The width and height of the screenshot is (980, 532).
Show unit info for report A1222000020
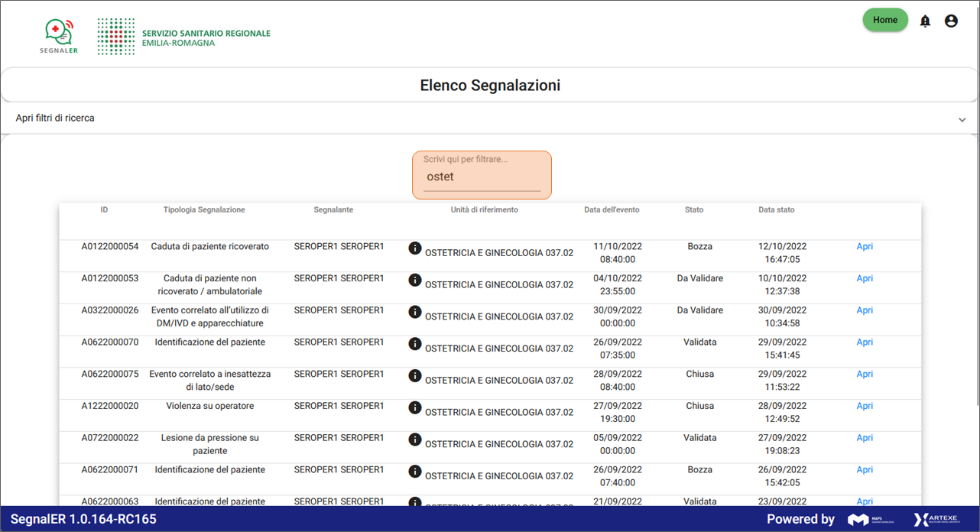point(415,407)
